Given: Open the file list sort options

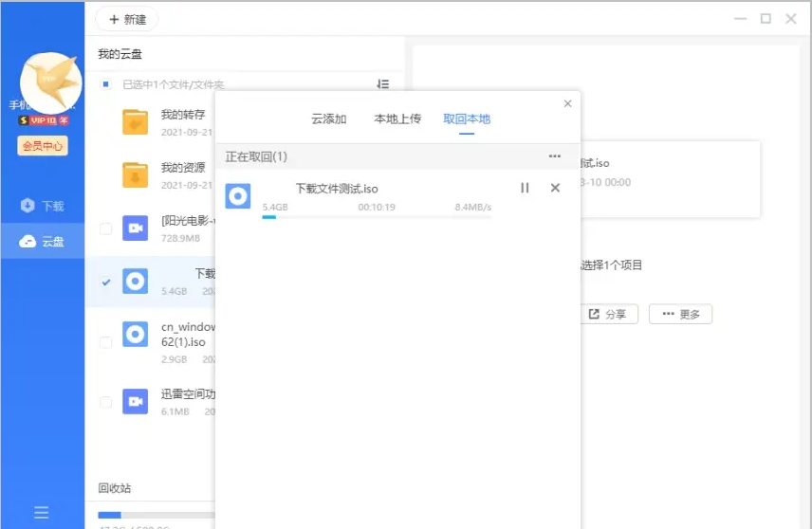Looking at the screenshot, I should point(383,84).
